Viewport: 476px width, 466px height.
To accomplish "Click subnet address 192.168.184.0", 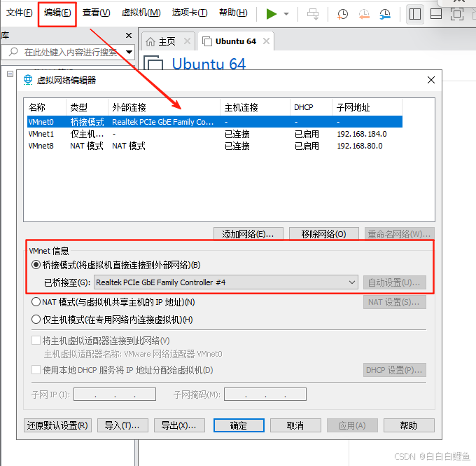I will [362, 134].
